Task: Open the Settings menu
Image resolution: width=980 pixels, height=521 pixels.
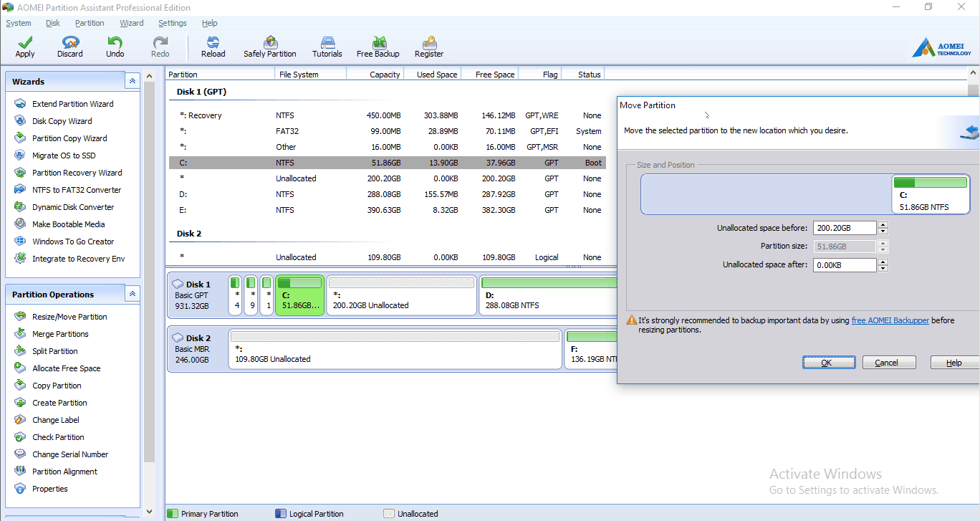Action: click(x=173, y=23)
